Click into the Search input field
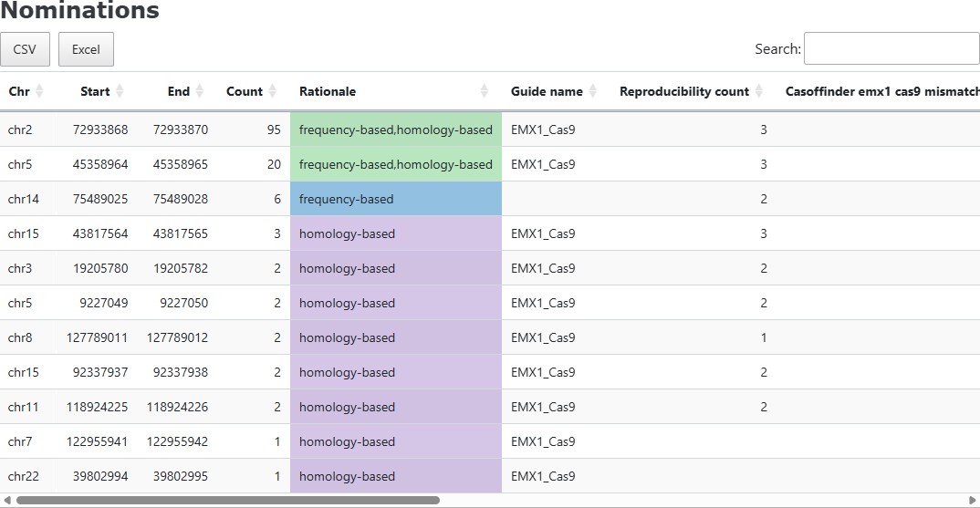Viewport: 980px width, 508px height. [x=891, y=48]
